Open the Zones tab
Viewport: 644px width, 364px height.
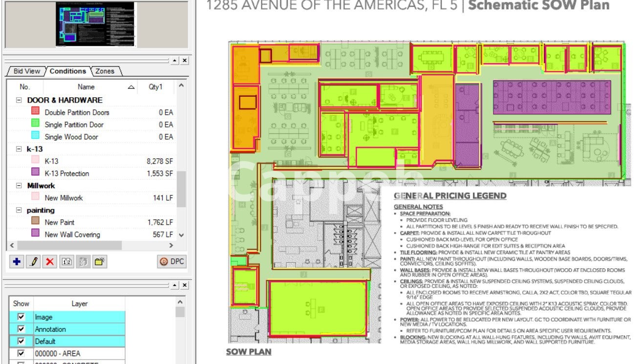[x=105, y=71]
